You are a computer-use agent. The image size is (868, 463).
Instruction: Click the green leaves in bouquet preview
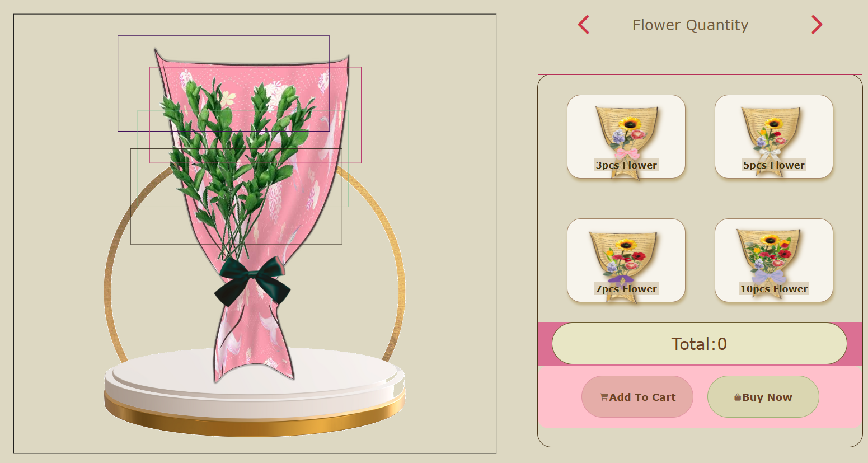click(x=235, y=157)
